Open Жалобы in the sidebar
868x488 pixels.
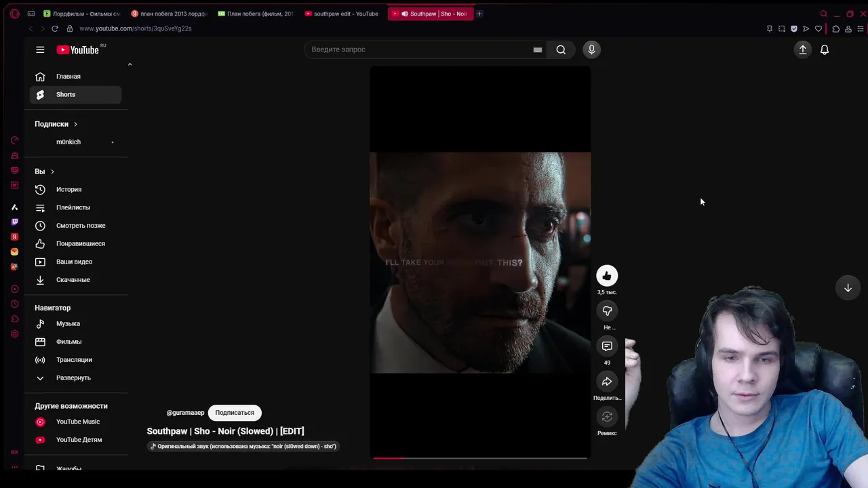75,468
